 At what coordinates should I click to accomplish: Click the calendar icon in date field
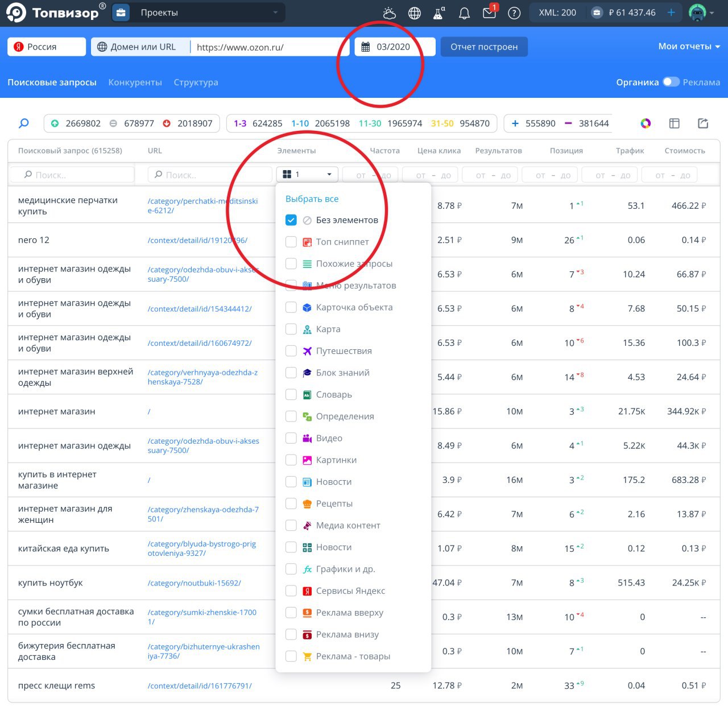pyautogui.click(x=366, y=47)
